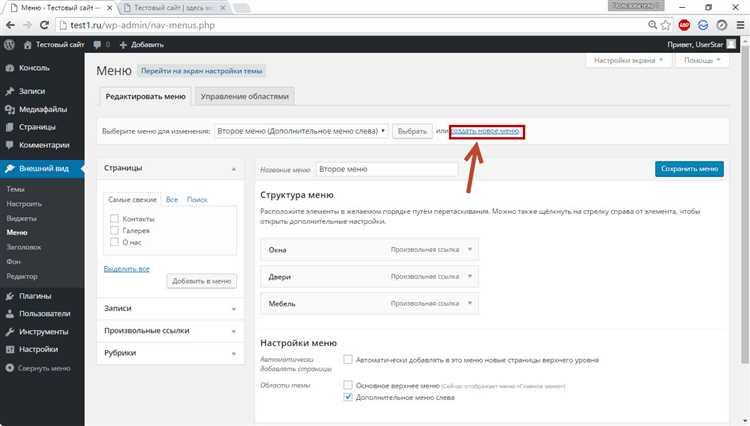Image resolution: width=750 pixels, height=426 pixels.
Task: Expand the Окна menu item settings
Action: [x=471, y=246]
